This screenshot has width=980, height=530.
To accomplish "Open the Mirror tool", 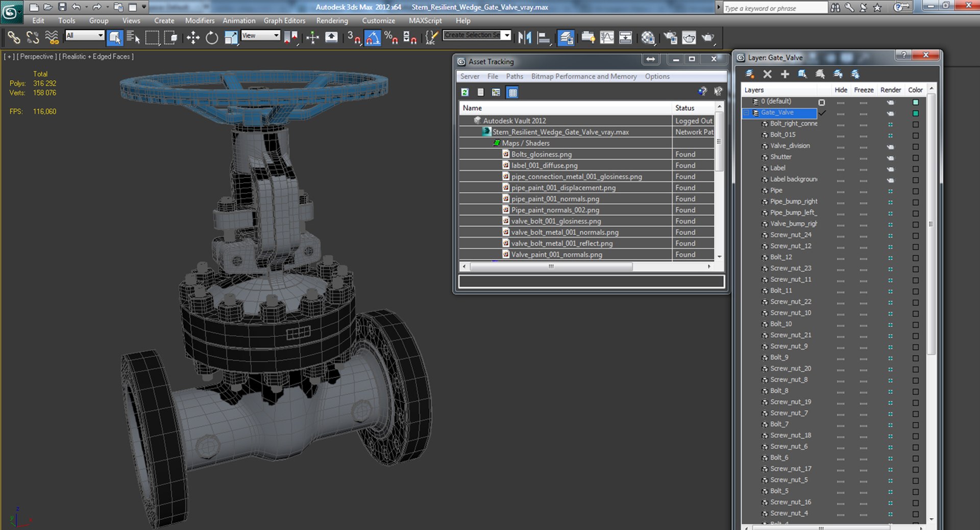I will click(525, 37).
